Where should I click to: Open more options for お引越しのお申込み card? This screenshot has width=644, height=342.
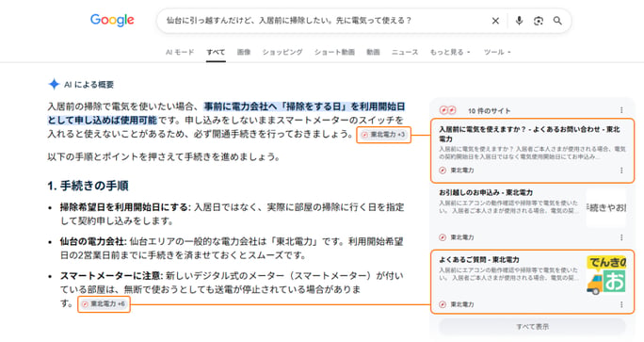coord(621,237)
